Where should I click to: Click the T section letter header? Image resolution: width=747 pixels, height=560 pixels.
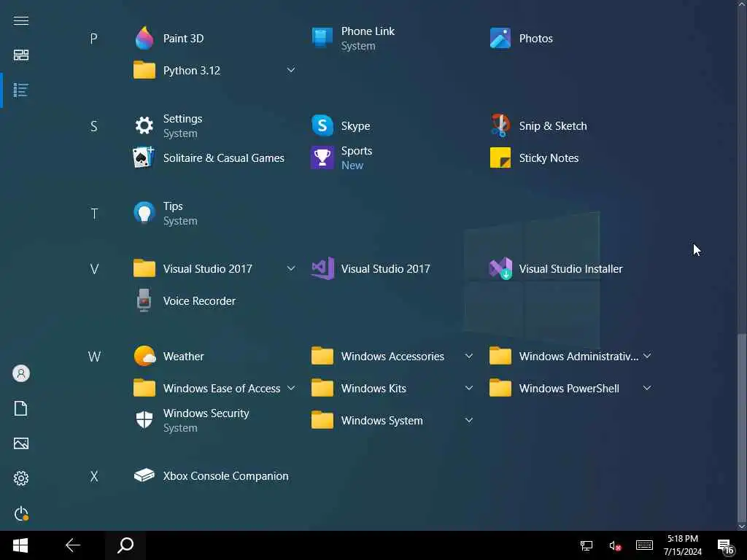(94, 214)
